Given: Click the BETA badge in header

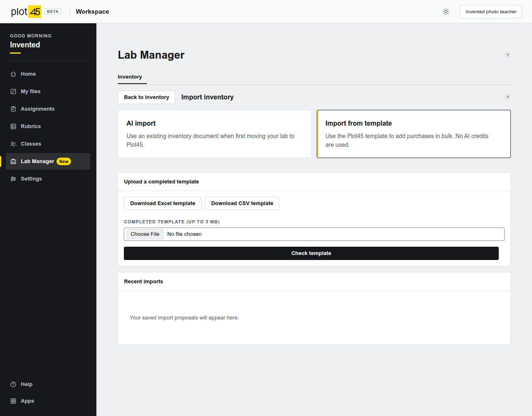Looking at the screenshot, I should point(53,12).
